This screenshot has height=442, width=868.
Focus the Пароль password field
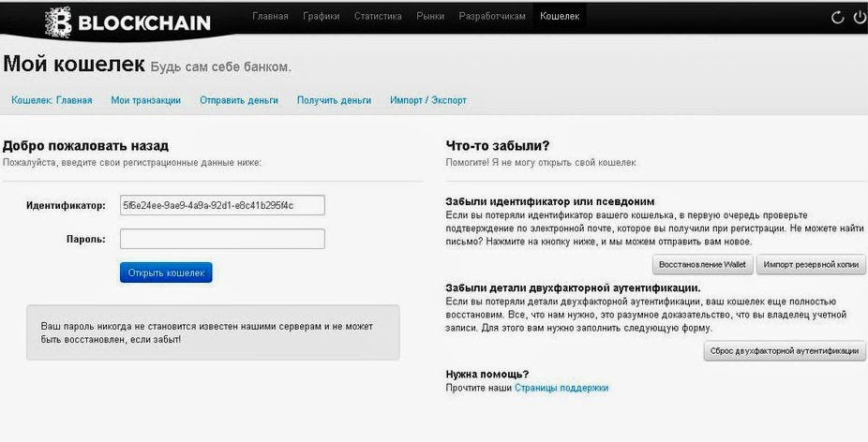point(222,239)
